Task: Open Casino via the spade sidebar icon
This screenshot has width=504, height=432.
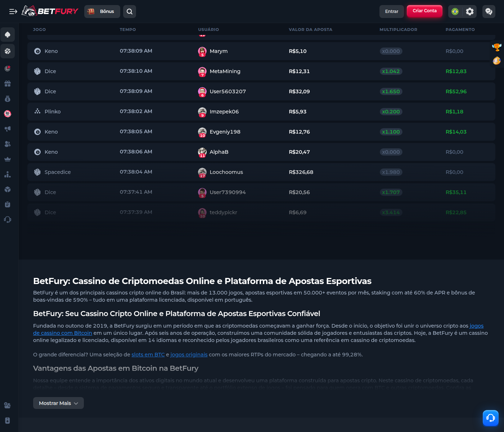Action: point(8,35)
